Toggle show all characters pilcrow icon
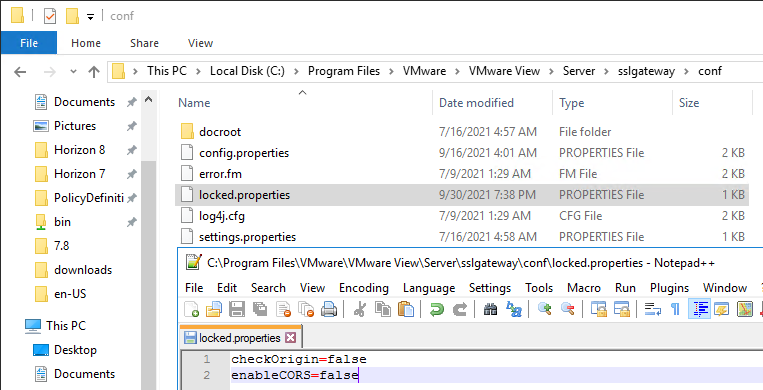Viewport: 763px width, 390px height. tap(675, 309)
